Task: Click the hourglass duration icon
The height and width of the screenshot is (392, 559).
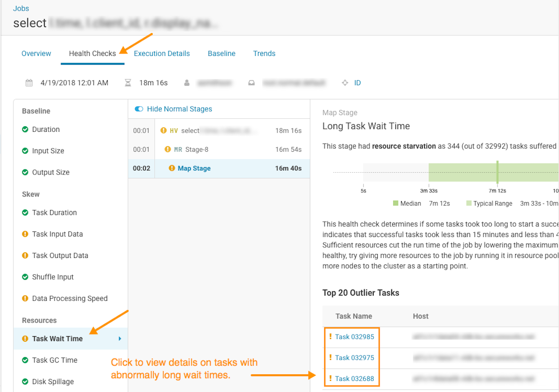Action: click(128, 83)
